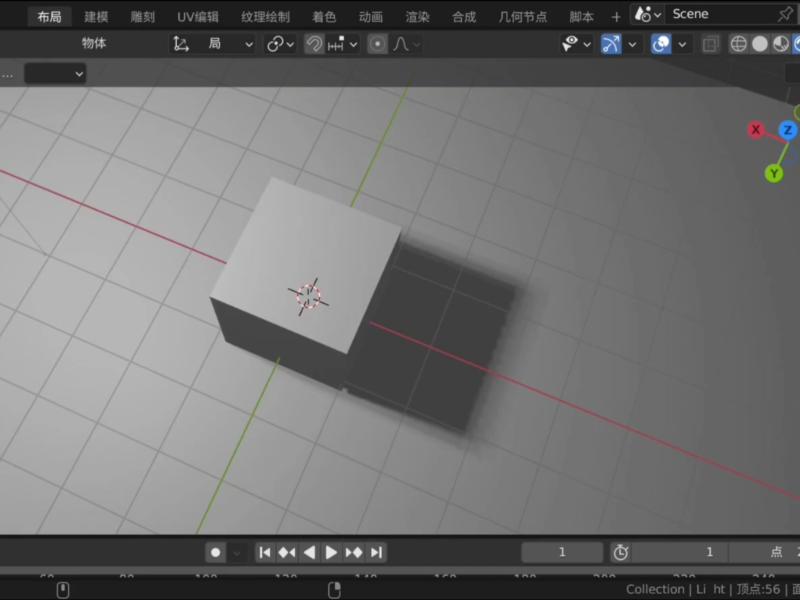Switch to solid viewport shading
Image resolution: width=800 pixels, height=600 pixels.
tap(760, 44)
